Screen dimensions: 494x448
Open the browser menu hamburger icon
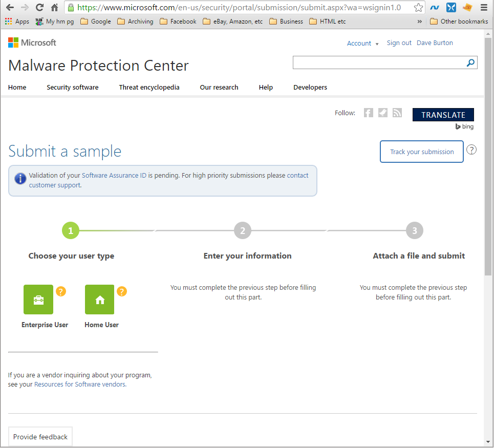click(x=484, y=8)
